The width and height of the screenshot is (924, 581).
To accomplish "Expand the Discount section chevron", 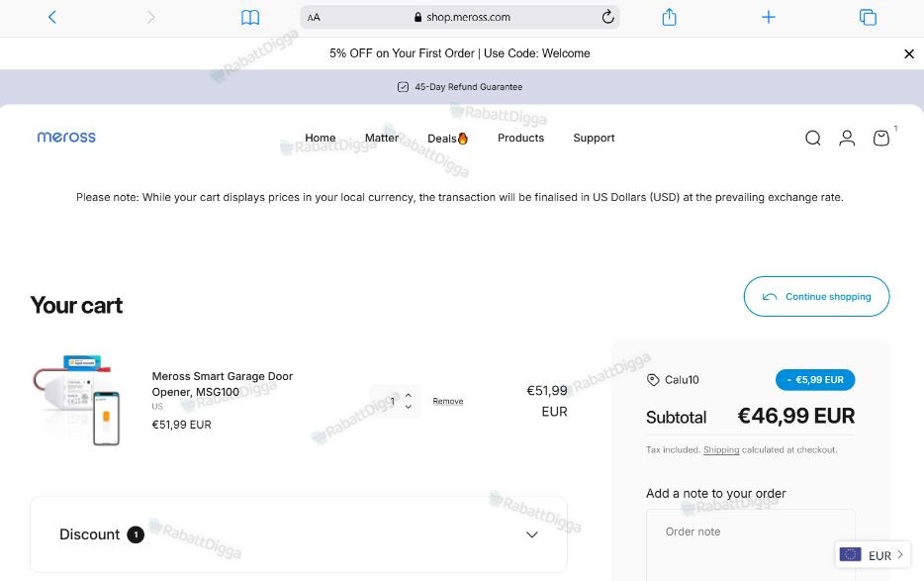I will (x=532, y=534).
